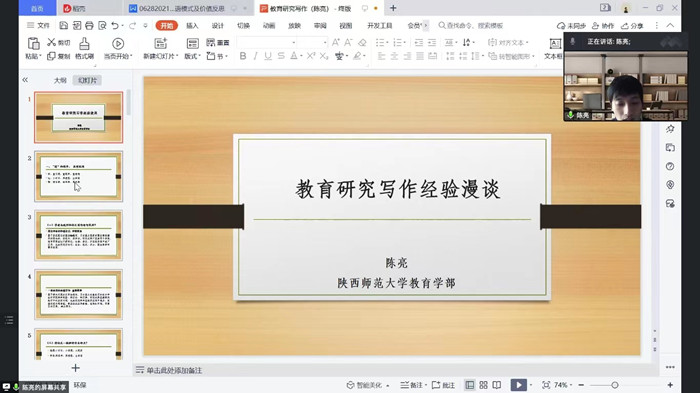
Task: Click the Redo arrow icon
Action: 132,25
